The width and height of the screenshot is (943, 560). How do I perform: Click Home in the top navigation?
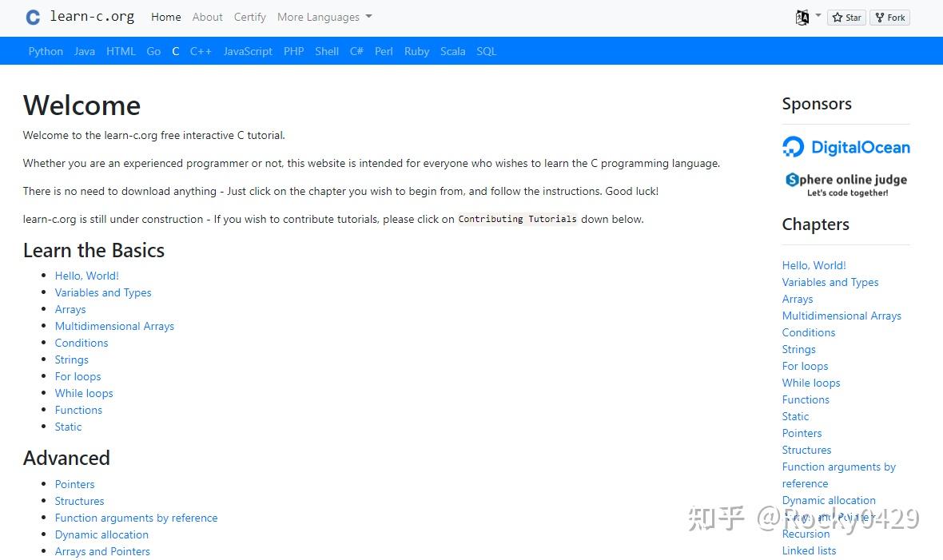pyautogui.click(x=165, y=17)
